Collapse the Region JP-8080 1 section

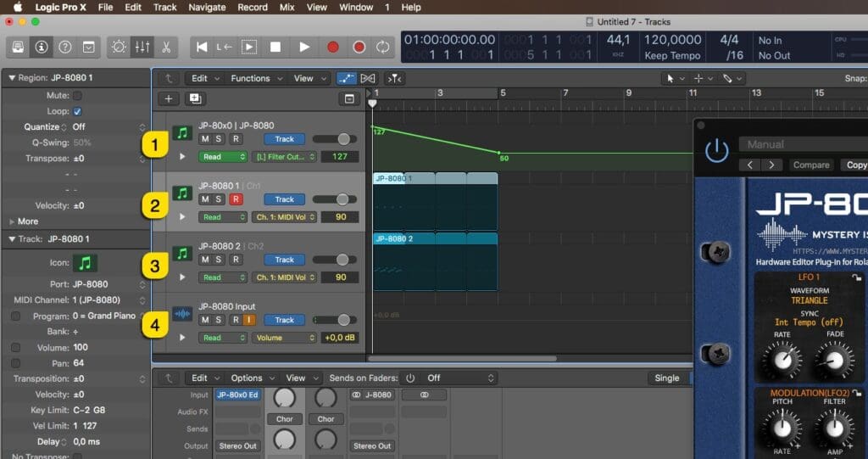pyautogui.click(x=12, y=78)
